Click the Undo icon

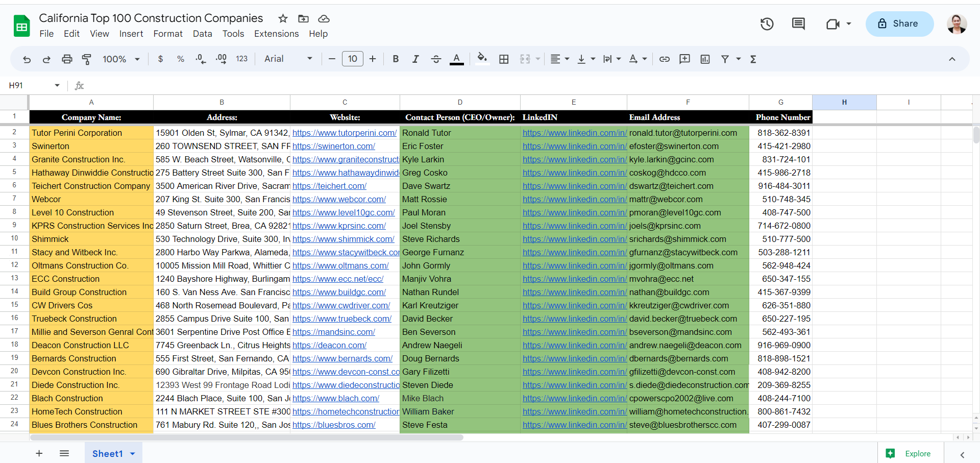(27, 59)
